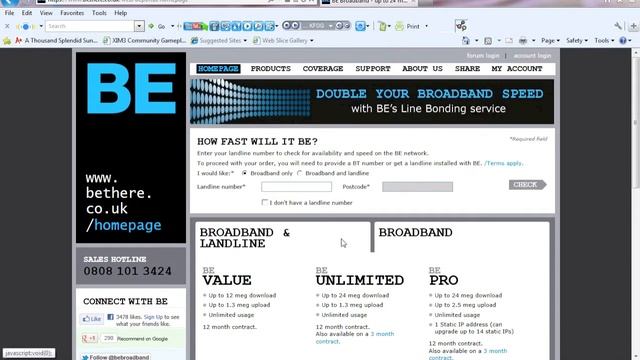Click the Follow @bebroadband Twitter button
640x360 pixels.
click(115, 357)
